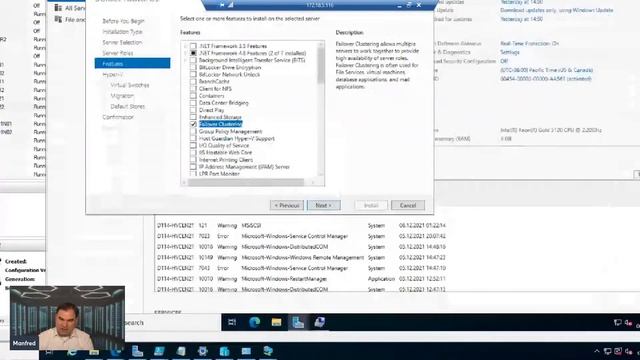Enable Host Guardian Hyper-V Support checkbox
Viewport: 640px width, 360px height.
coord(193,138)
